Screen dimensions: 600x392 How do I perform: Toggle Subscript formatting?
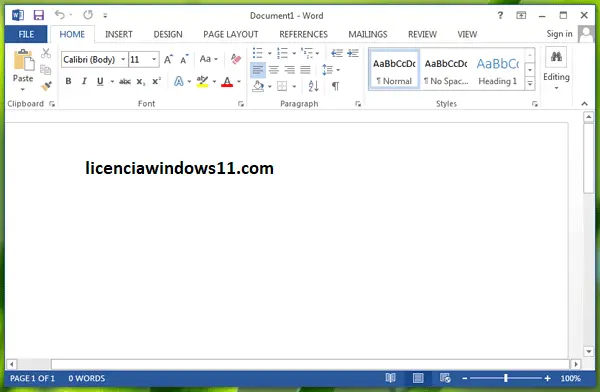(140, 82)
